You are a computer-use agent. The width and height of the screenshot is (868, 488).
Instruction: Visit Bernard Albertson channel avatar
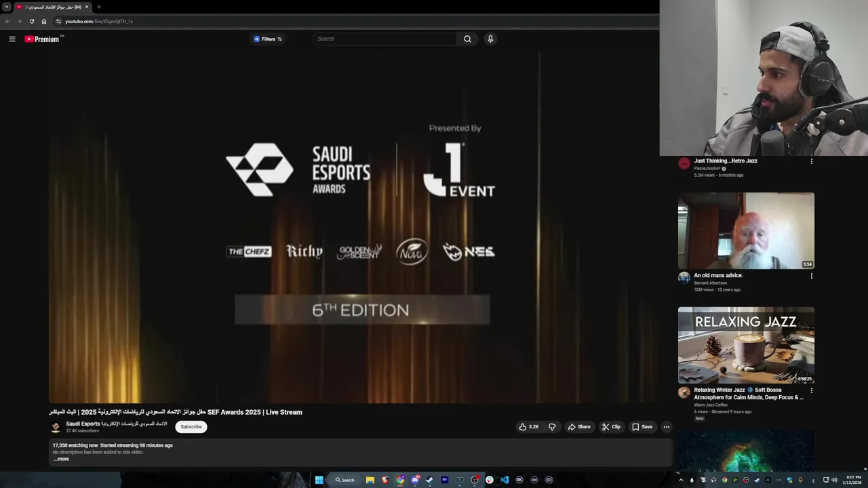684,277
